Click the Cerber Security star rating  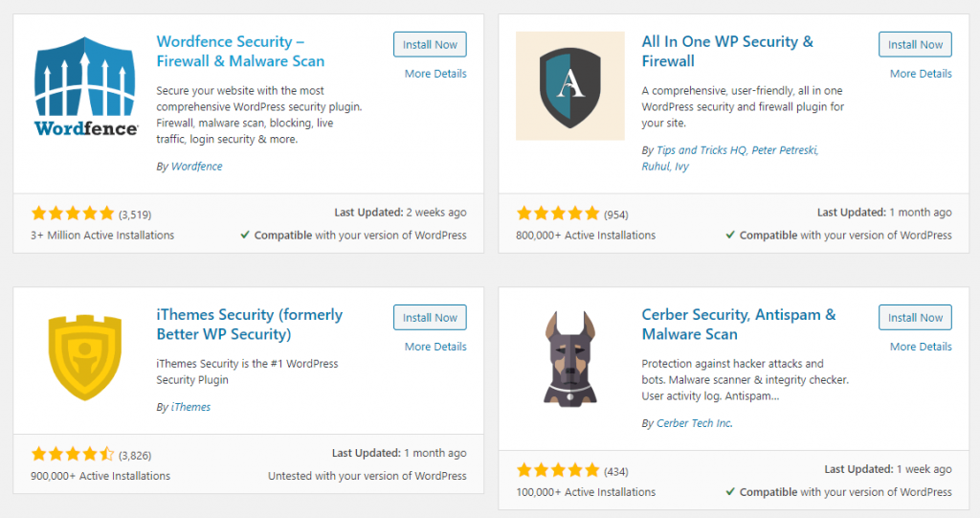[x=558, y=470]
